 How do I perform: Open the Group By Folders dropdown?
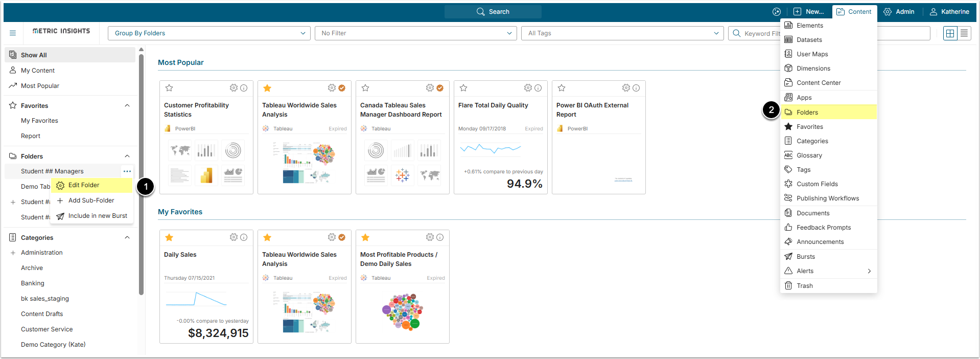[209, 33]
